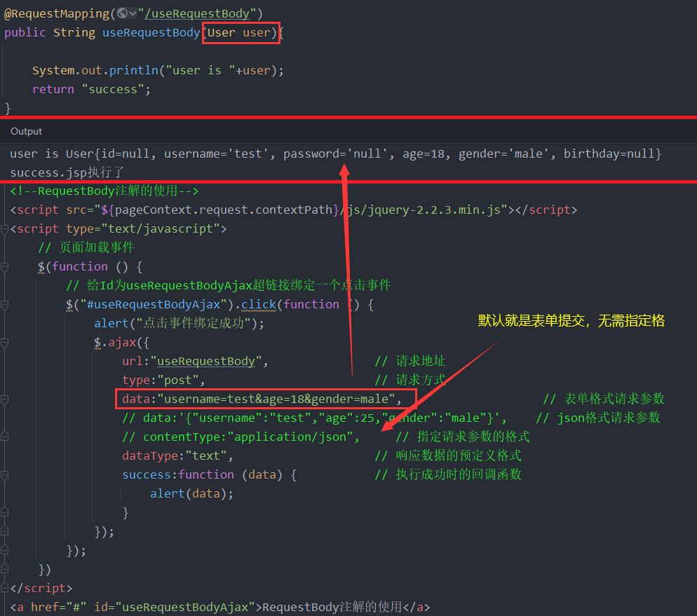Click the "// 执行成功时的回调函数" comment

click(448, 474)
